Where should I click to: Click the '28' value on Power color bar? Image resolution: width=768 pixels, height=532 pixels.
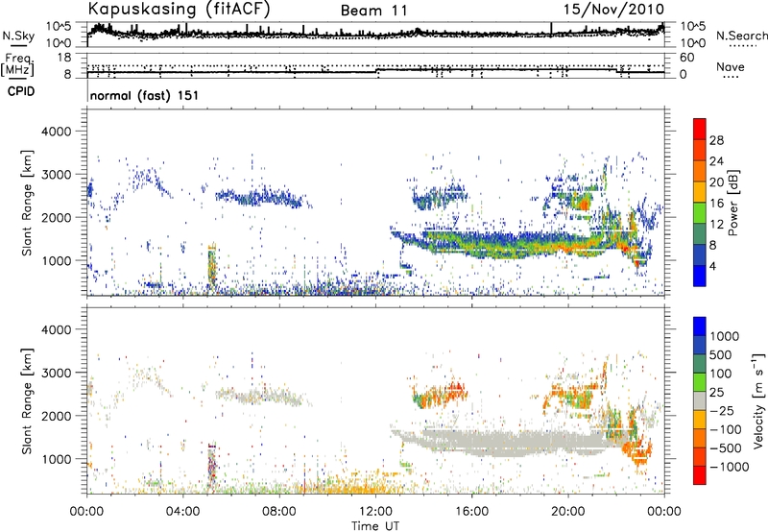[716, 140]
